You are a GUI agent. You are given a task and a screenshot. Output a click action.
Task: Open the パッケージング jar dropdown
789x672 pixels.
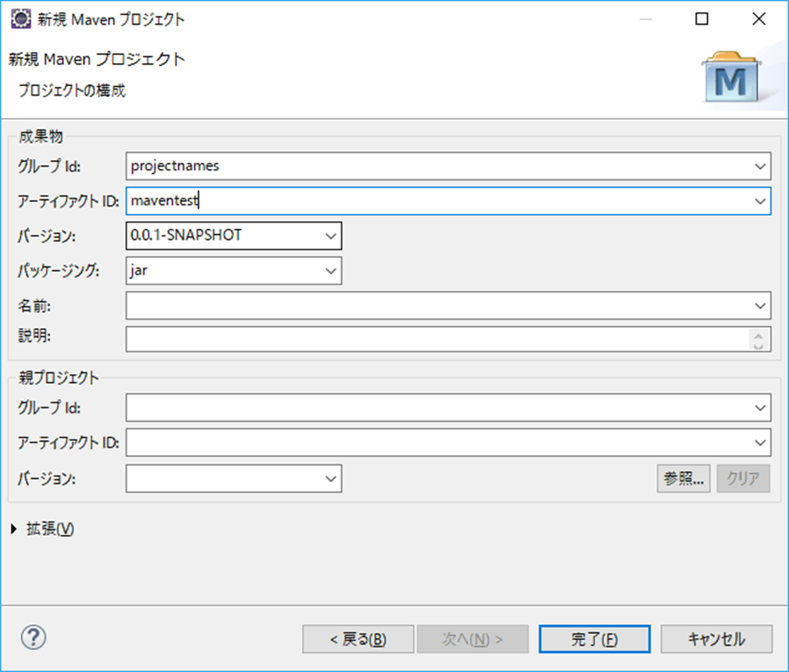point(331,271)
